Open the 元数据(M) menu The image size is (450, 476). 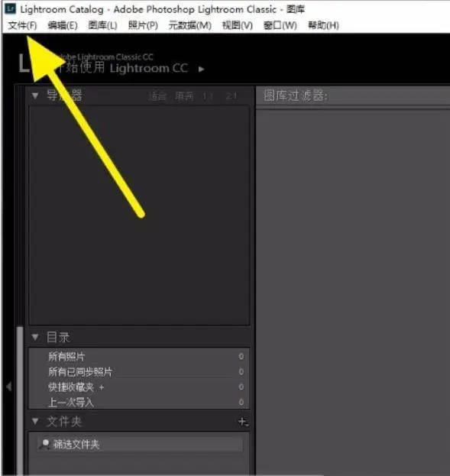tap(190, 25)
